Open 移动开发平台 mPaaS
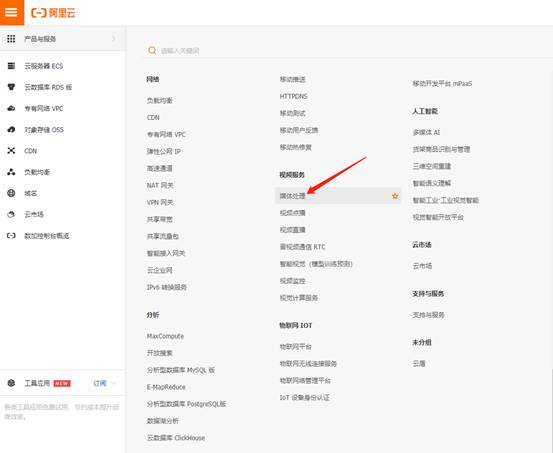The width and height of the screenshot is (553, 453). (442, 84)
